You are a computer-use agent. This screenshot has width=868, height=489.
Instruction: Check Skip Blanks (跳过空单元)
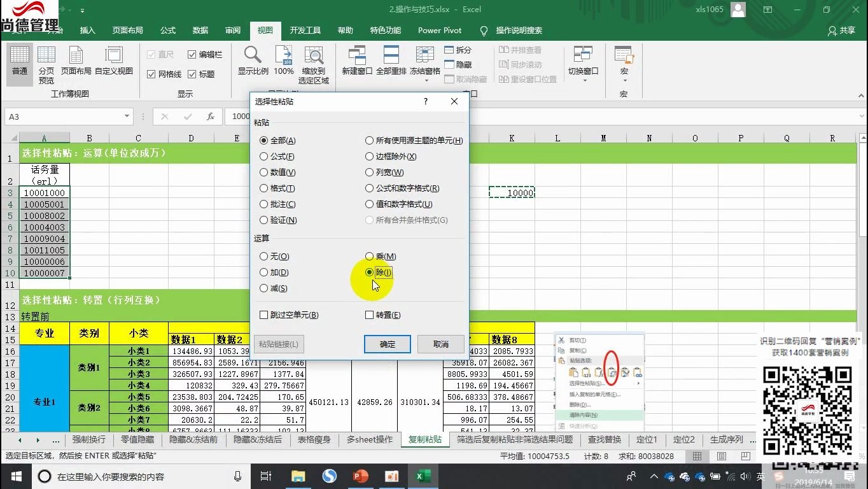click(x=289, y=315)
